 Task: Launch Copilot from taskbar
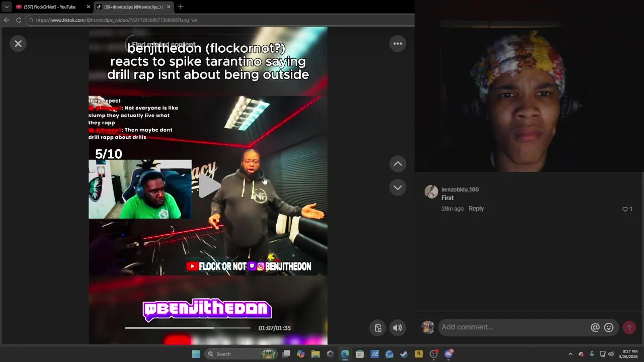click(x=301, y=354)
